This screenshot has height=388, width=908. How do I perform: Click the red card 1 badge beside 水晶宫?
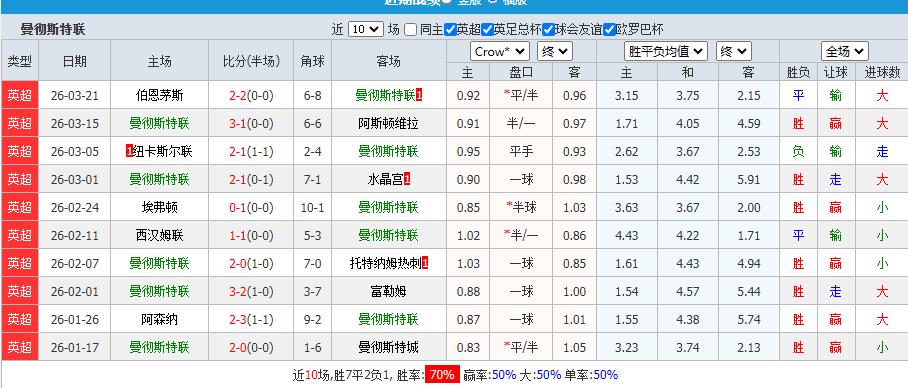(407, 180)
